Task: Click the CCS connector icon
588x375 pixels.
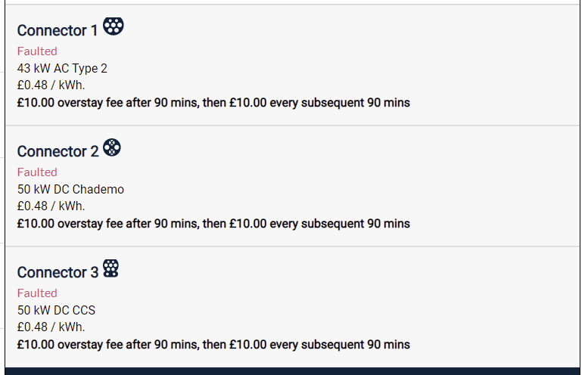Action: tap(110, 268)
